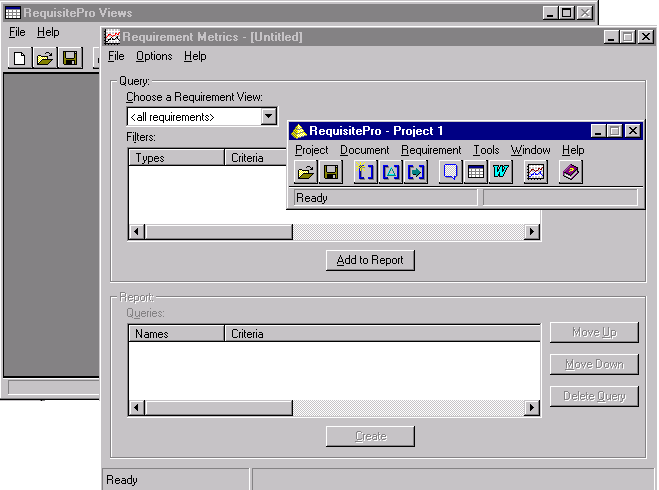Click the Move Up button
This screenshot has height=490, width=659.
tap(594, 332)
